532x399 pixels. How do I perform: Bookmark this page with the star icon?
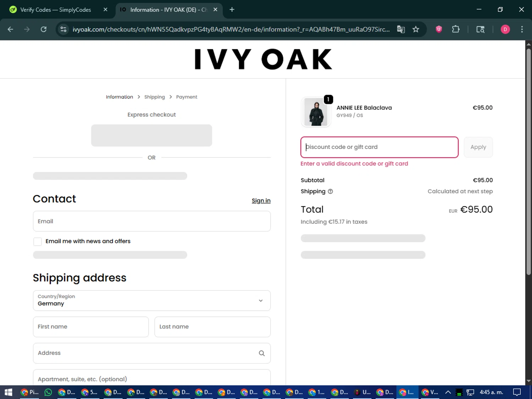coord(416,29)
